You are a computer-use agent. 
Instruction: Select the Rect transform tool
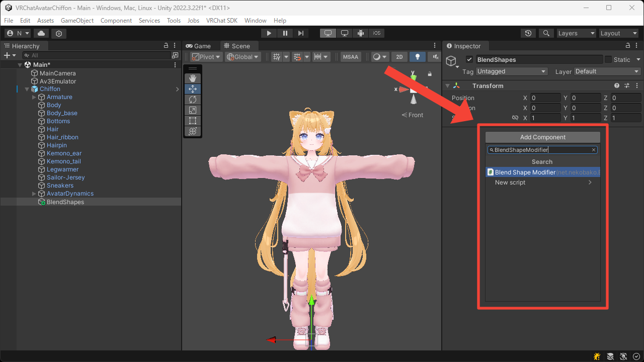click(x=192, y=121)
